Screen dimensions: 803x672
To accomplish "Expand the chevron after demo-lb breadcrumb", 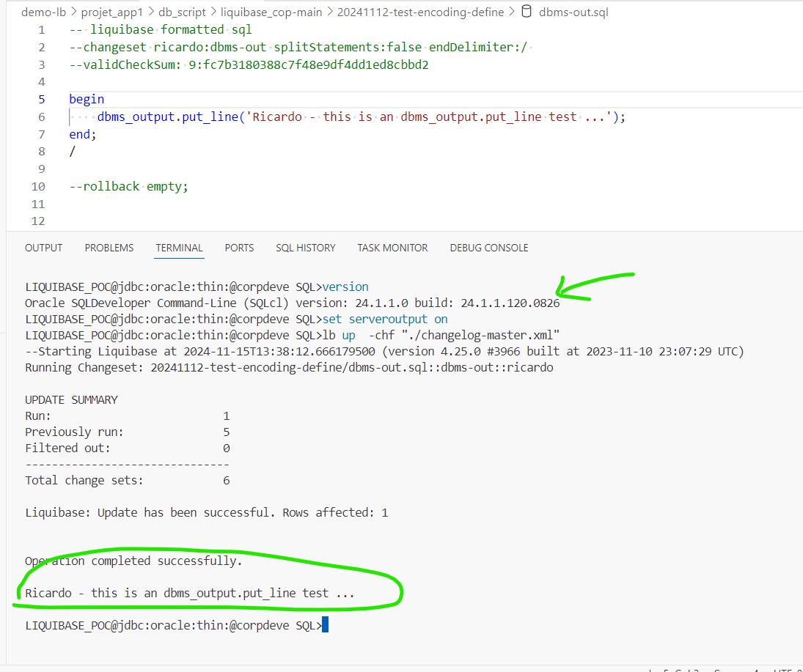I will pos(74,12).
